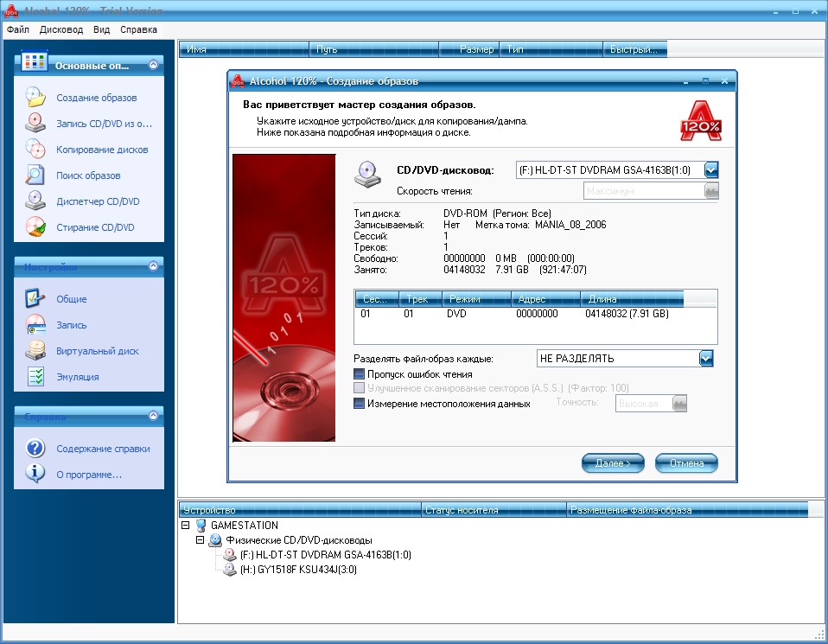Click the Размещение файла-образа column header
The image size is (828, 644).
click(x=687, y=510)
